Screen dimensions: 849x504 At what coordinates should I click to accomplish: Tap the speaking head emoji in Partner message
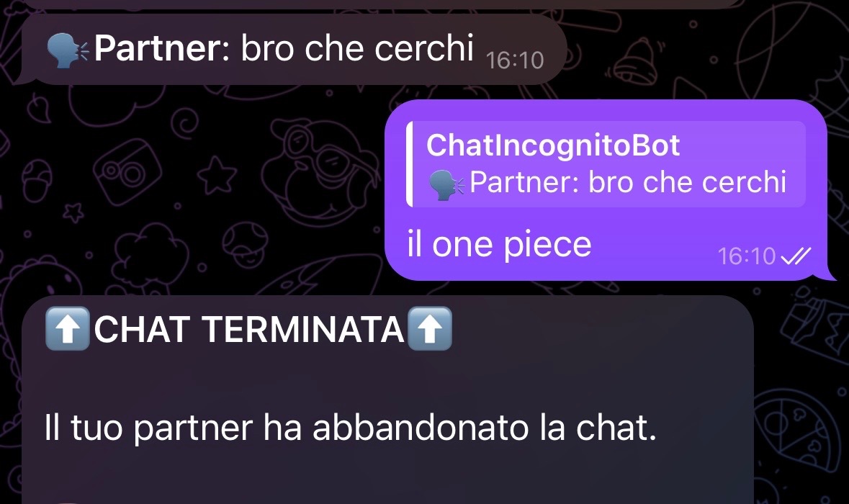(x=67, y=50)
